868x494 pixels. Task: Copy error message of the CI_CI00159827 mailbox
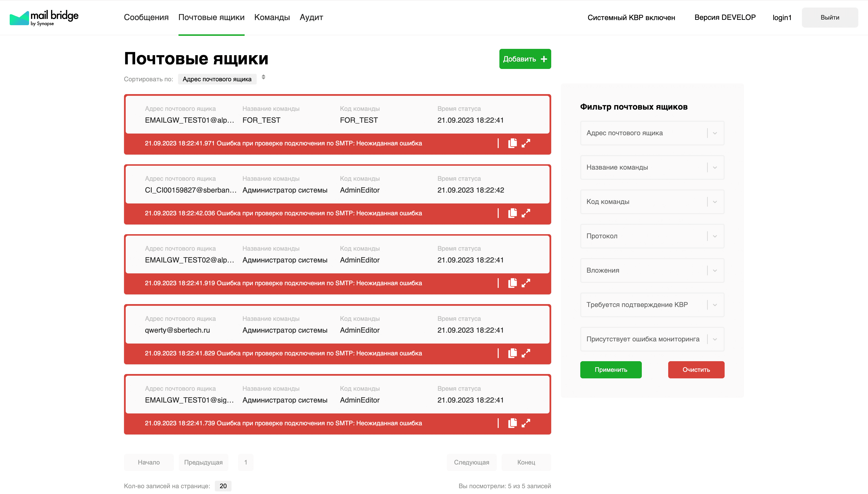point(512,213)
